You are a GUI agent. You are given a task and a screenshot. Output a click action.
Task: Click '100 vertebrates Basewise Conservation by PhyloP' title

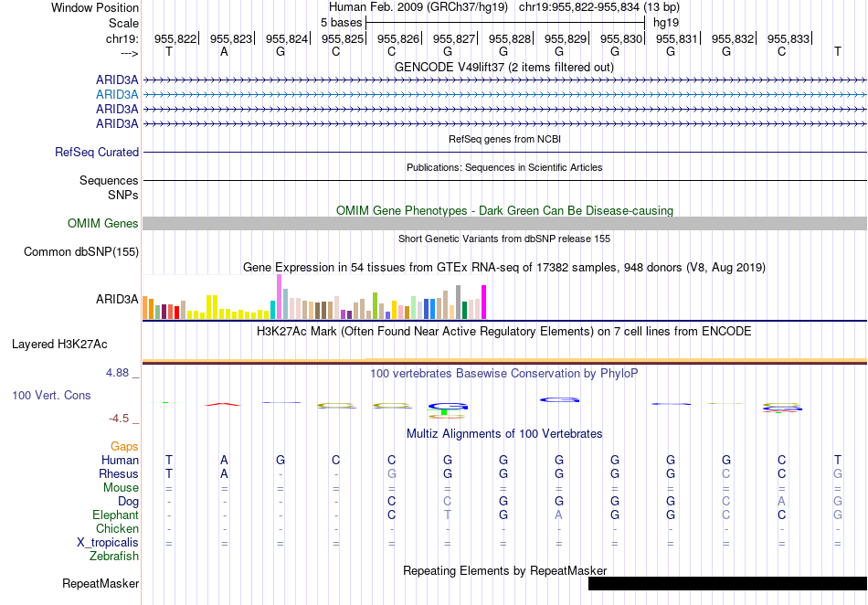tap(504, 374)
